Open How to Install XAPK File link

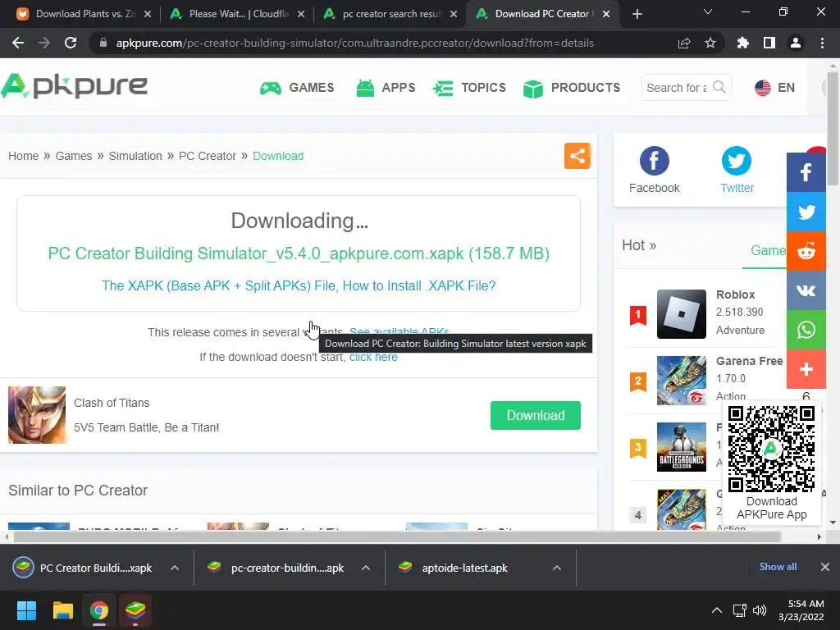coord(299,285)
